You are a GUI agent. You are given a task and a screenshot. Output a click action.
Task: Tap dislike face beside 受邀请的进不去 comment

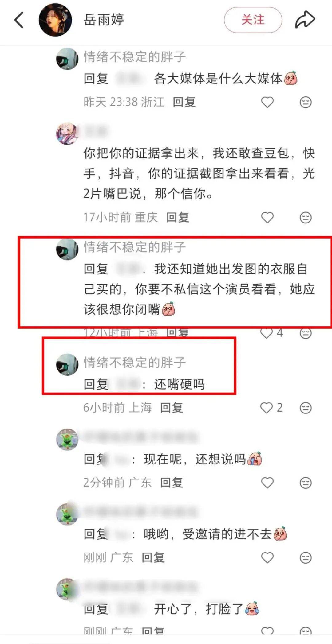pos(306,558)
